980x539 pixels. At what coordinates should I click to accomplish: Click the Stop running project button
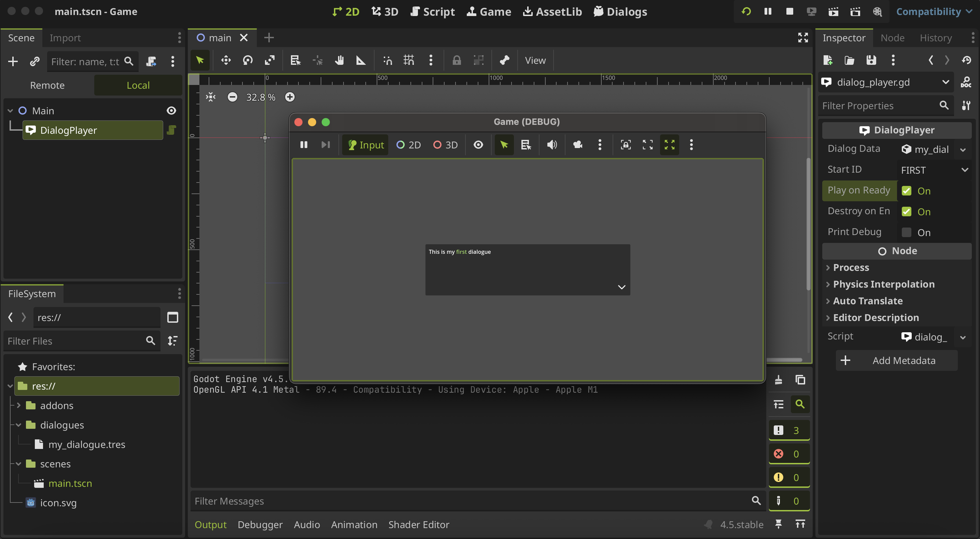789,11
